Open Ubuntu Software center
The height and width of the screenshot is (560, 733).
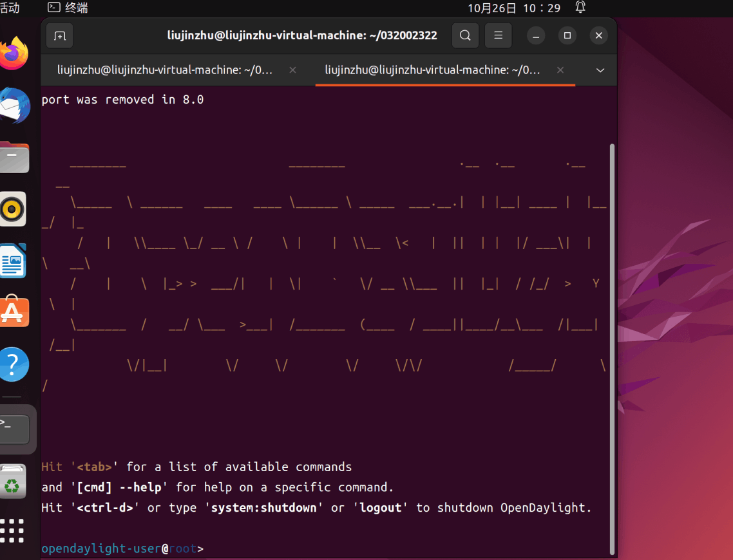pos(14,311)
